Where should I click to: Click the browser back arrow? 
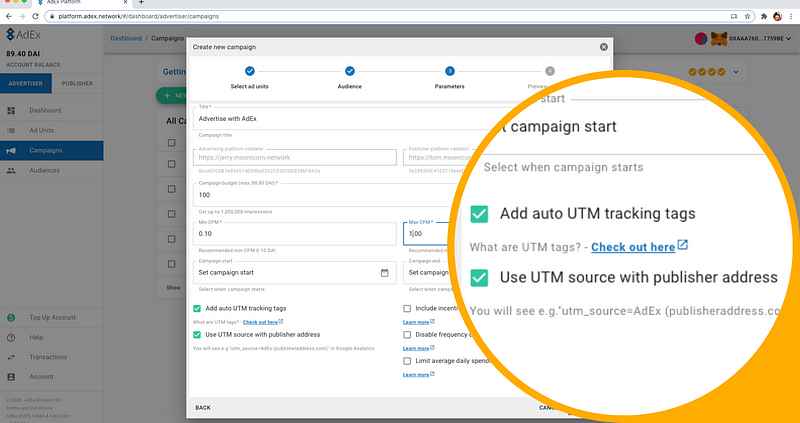pyautogui.click(x=9, y=16)
